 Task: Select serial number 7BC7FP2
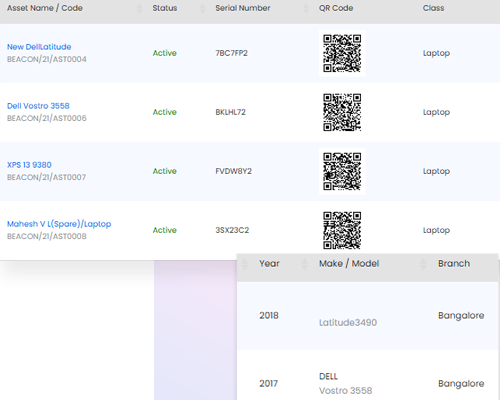click(x=231, y=53)
